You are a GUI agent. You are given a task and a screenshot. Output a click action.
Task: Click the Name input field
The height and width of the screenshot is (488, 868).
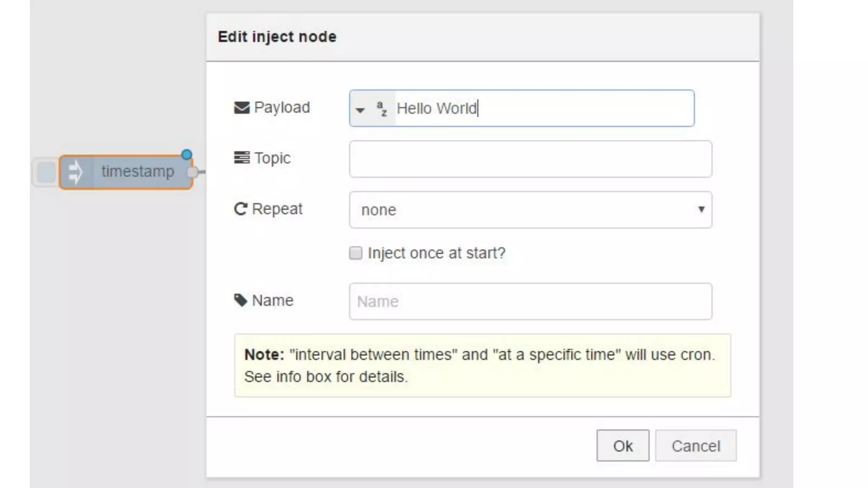click(x=530, y=301)
